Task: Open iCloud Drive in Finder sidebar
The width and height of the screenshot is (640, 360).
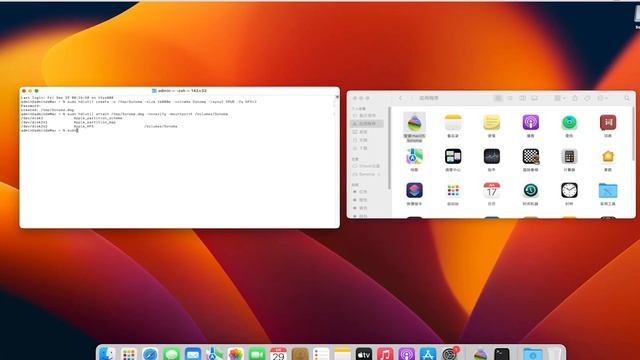Action: pyautogui.click(x=367, y=166)
